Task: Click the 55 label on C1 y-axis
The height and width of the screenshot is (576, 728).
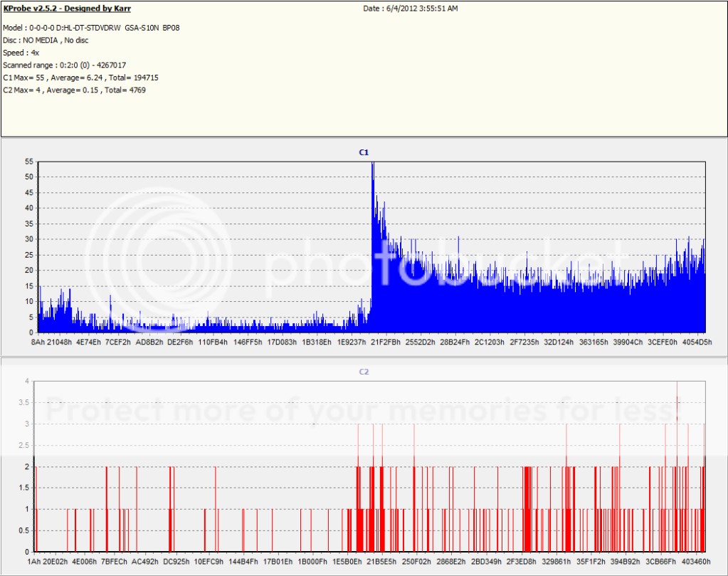Action: 28,163
